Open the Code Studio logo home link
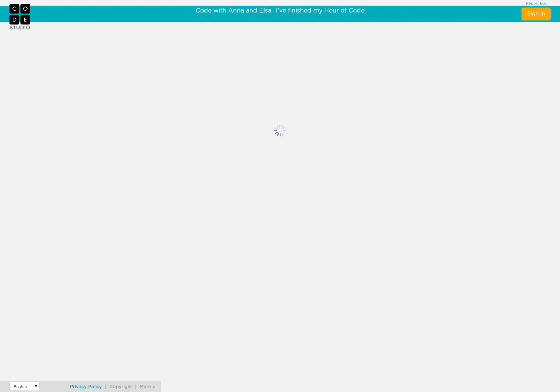Screen dimensions: 560x392 click(x=20, y=17)
